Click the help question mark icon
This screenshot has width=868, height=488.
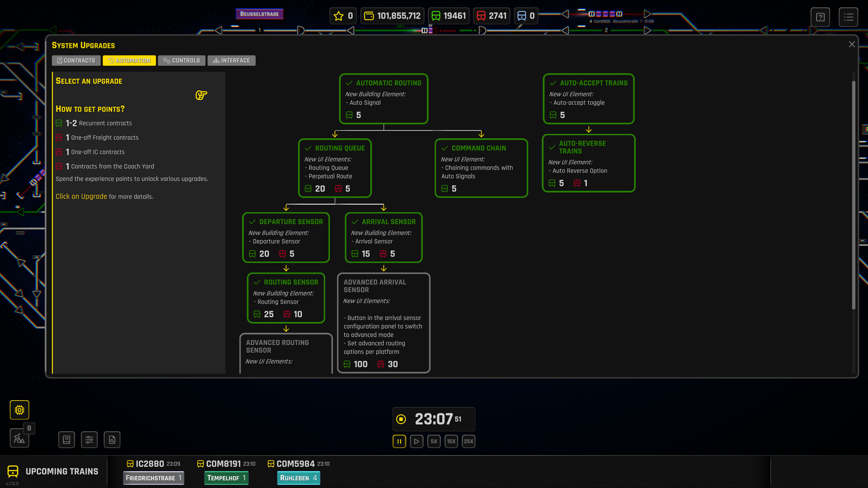tap(820, 17)
